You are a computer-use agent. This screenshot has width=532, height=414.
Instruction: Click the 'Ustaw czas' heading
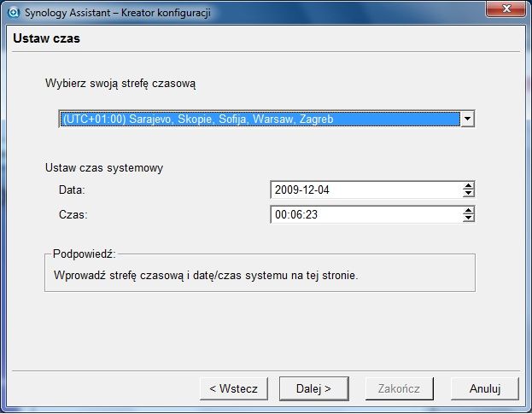46,38
